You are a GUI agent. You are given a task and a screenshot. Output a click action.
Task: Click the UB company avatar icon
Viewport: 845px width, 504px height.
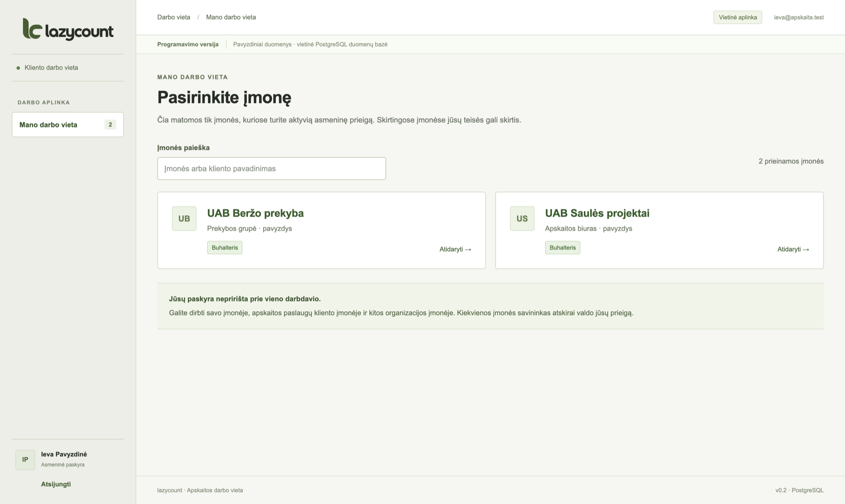pos(184,218)
